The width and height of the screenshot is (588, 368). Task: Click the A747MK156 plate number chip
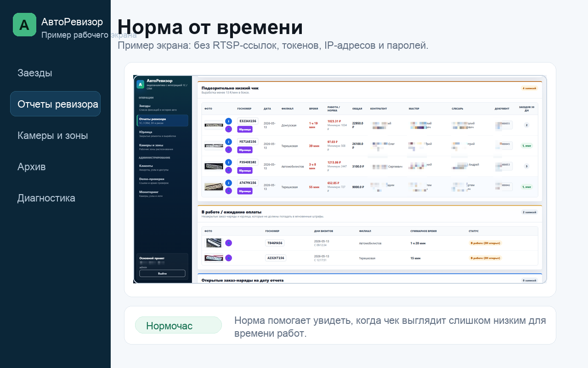click(x=248, y=183)
